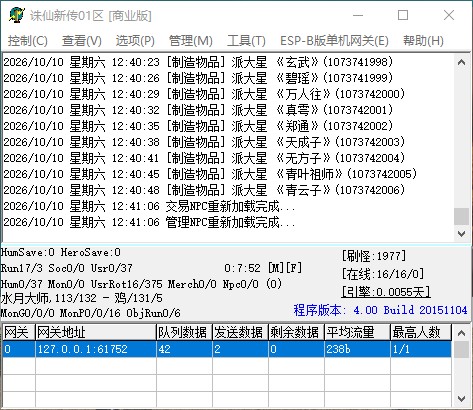473x410 pixels.
Task: Click the [引擎:0.0055天] underlined label
Action: (386, 292)
